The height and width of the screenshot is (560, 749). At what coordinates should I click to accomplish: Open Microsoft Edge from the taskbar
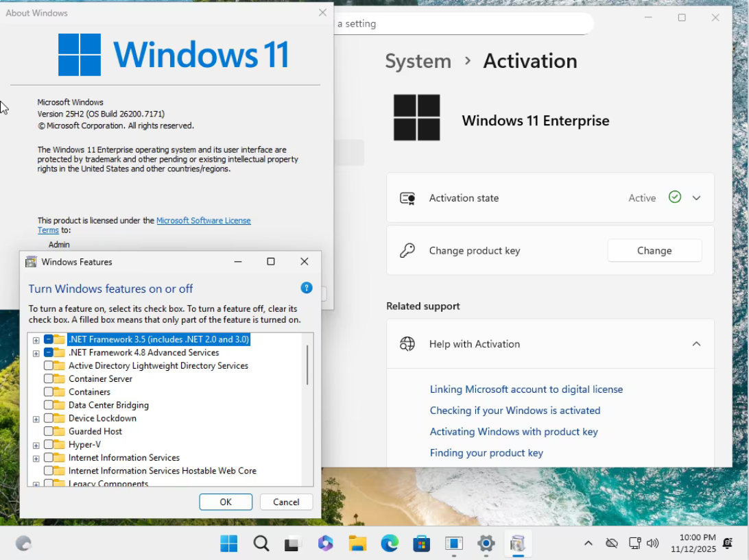click(x=390, y=544)
